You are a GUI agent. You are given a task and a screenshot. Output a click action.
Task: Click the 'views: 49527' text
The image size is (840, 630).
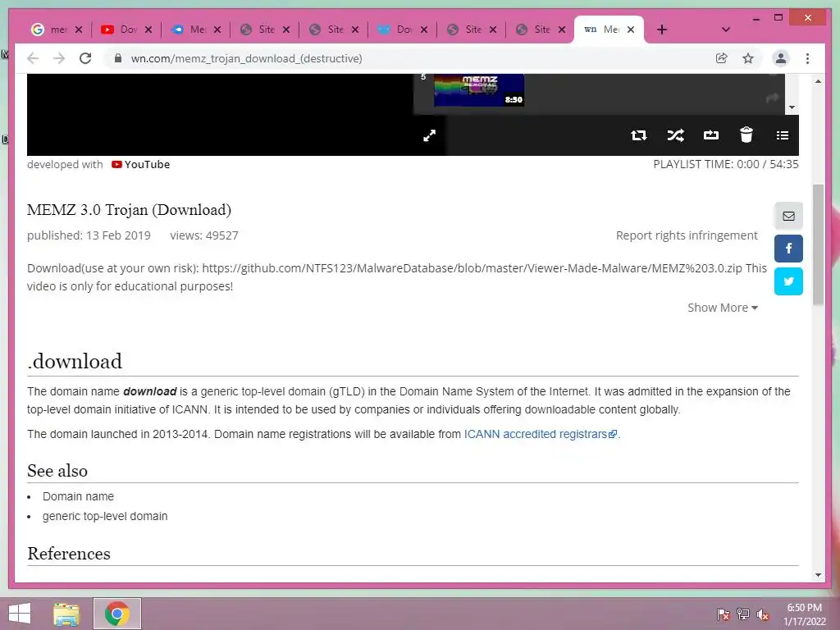click(x=204, y=235)
